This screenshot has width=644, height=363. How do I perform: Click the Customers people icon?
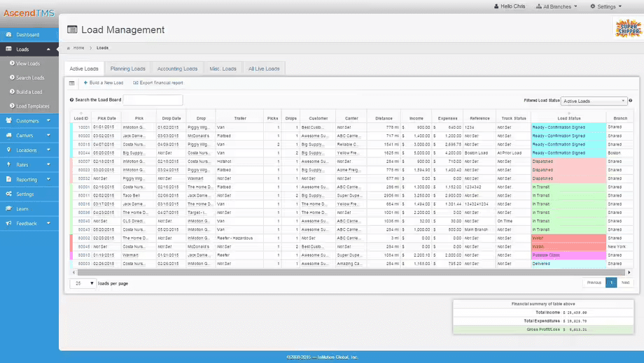click(8, 120)
